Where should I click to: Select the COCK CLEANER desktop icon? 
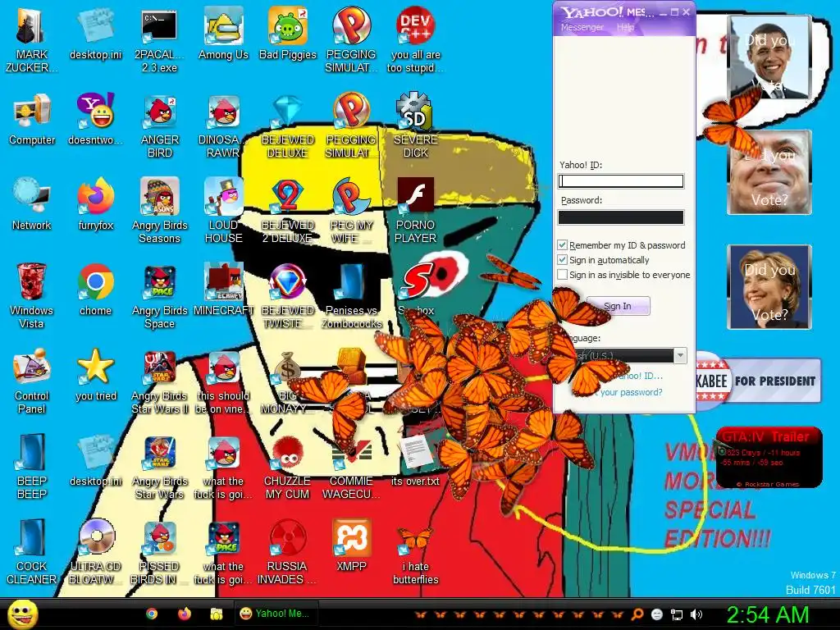tap(32, 552)
